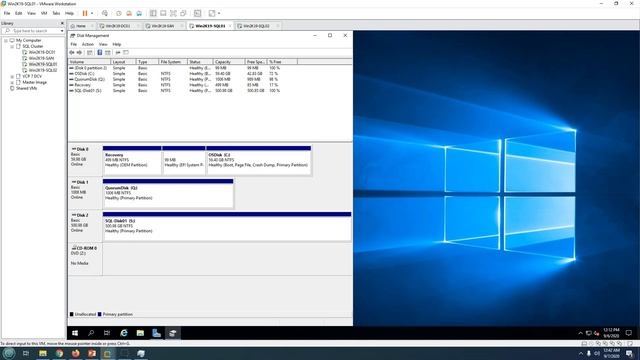The image size is (640, 360).
Task: Click the CD-ROM 0 label box
Action: point(85,260)
